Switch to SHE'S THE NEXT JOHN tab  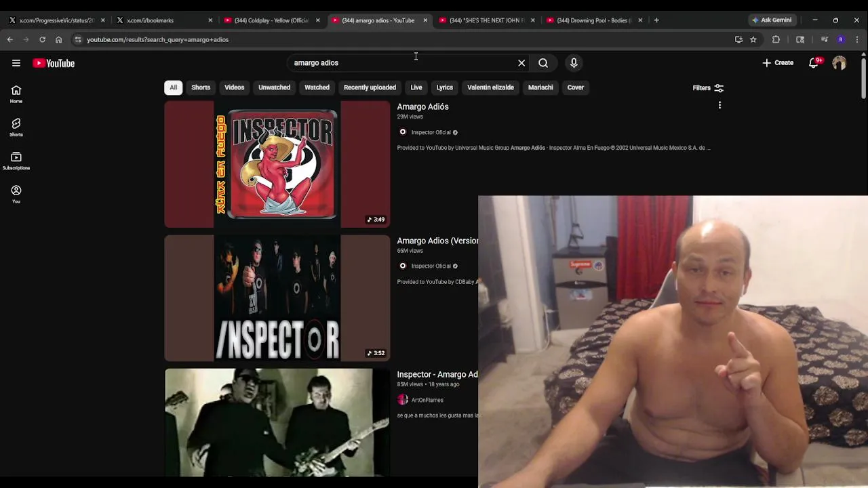pos(487,20)
